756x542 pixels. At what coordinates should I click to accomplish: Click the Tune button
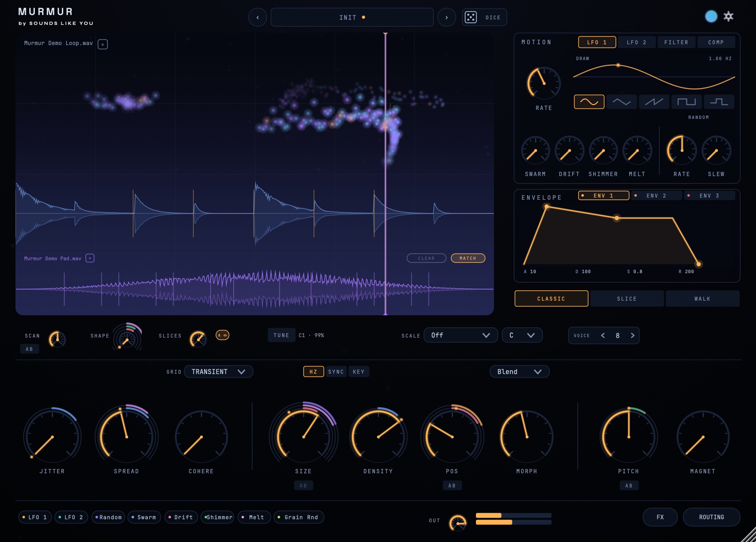tap(281, 335)
